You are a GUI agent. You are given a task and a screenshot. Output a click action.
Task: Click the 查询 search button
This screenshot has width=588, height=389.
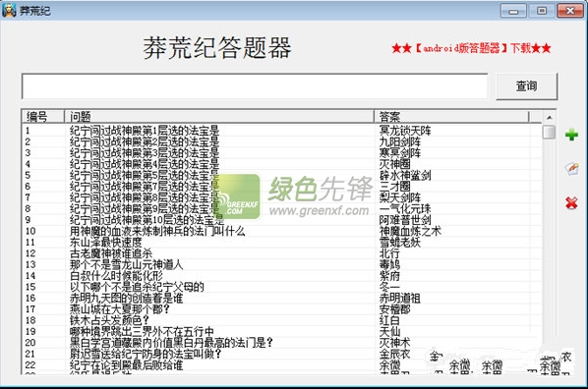[526, 86]
